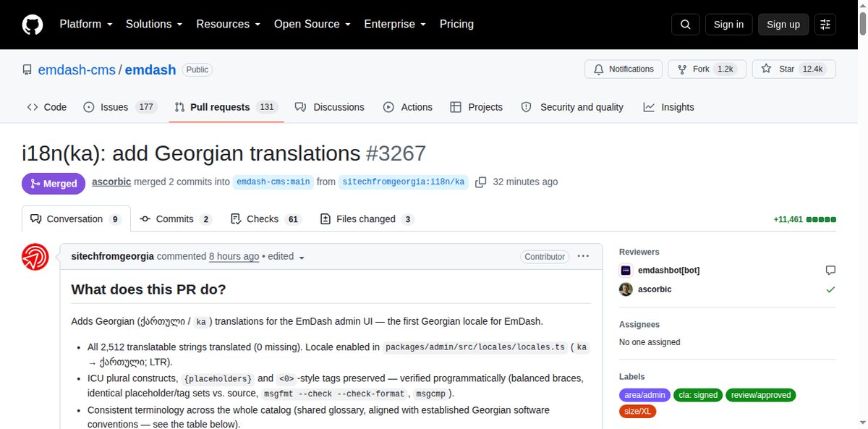Select the cla: signed label
868x429 pixels.
[697, 395]
